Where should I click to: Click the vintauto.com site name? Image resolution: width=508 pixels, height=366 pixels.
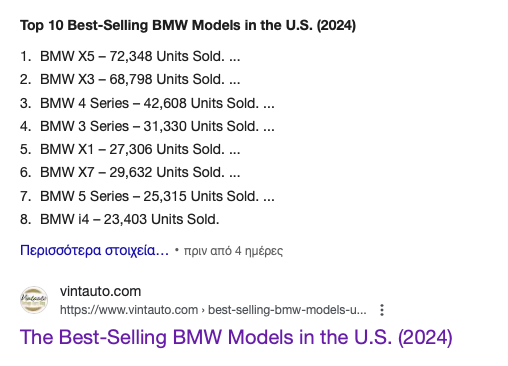pyautogui.click(x=100, y=291)
